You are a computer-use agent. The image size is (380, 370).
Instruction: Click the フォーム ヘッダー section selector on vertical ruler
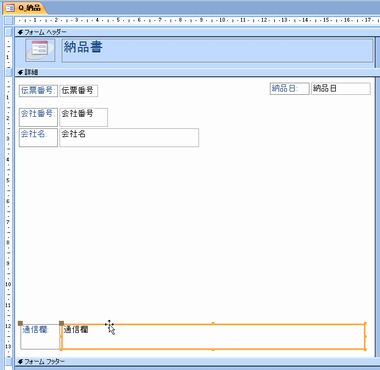pyautogui.click(x=9, y=32)
